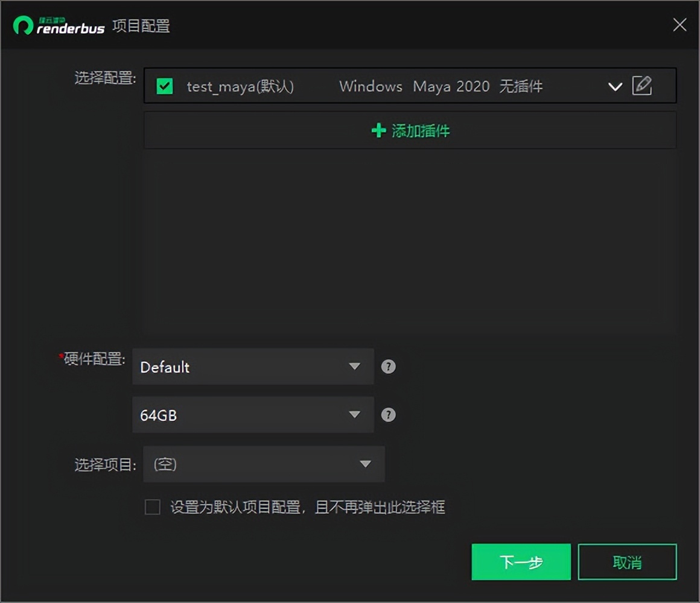Uncheck the test_maya(默认) configuration checkbox
700x603 pixels.
point(164,86)
